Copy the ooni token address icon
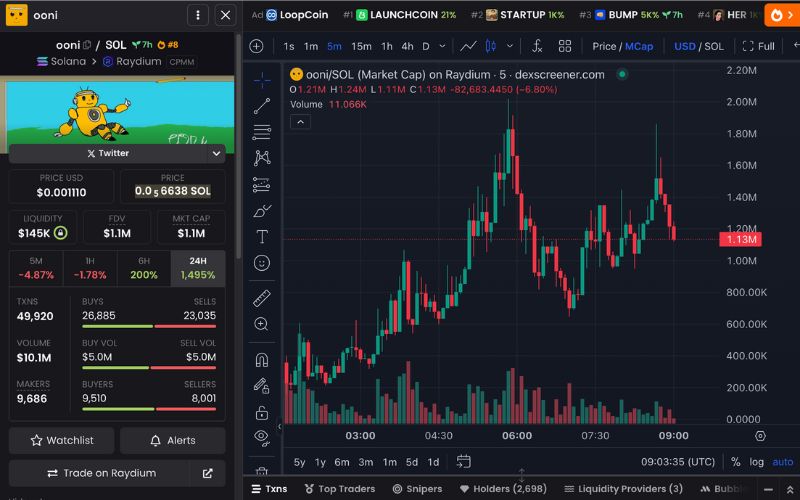This screenshot has width=800, height=500. tap(87, 45)
